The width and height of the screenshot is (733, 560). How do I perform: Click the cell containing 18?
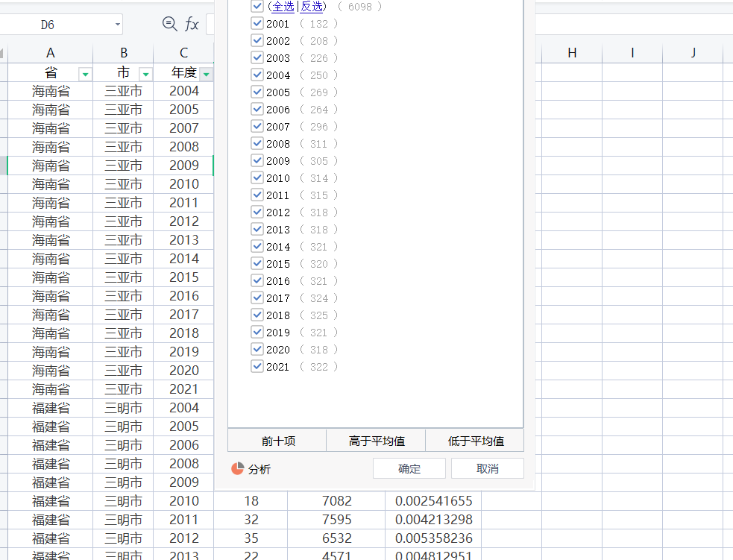(x=251, y=501)
